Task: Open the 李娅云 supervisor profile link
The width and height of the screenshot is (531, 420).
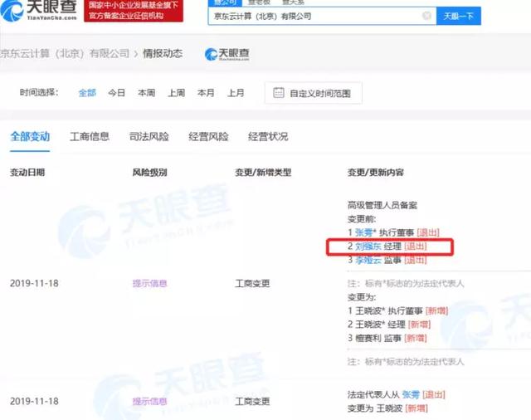Action: (x=368, y=260)
